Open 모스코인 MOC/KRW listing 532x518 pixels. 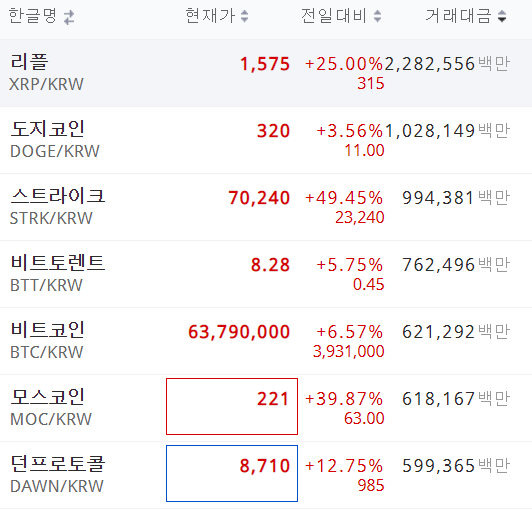click(x=266, y=408)
